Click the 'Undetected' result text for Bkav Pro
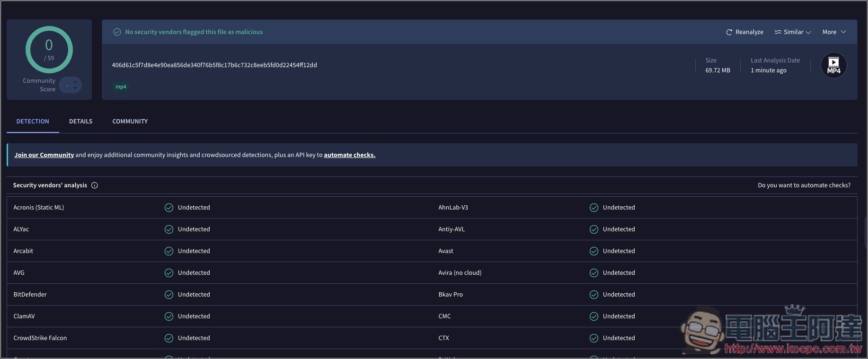 click(x=619, y=295)
